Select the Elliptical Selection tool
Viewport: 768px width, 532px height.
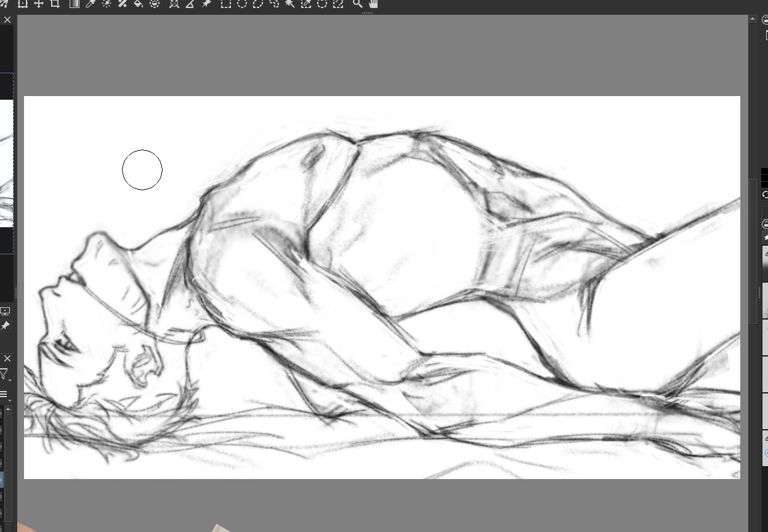click(242, 4)
